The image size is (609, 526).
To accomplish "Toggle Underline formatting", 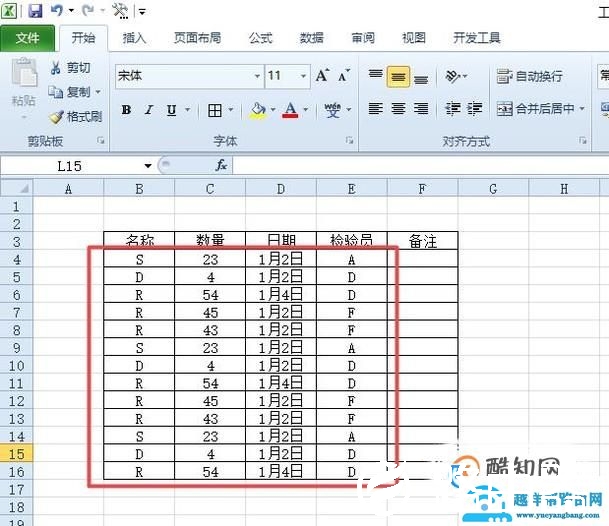I will (x=171, y=110).
